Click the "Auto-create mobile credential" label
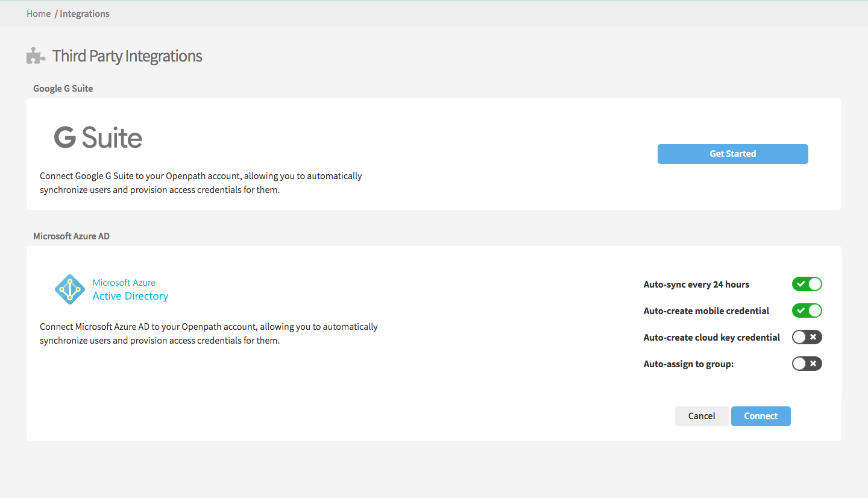 tap(706, 310)
